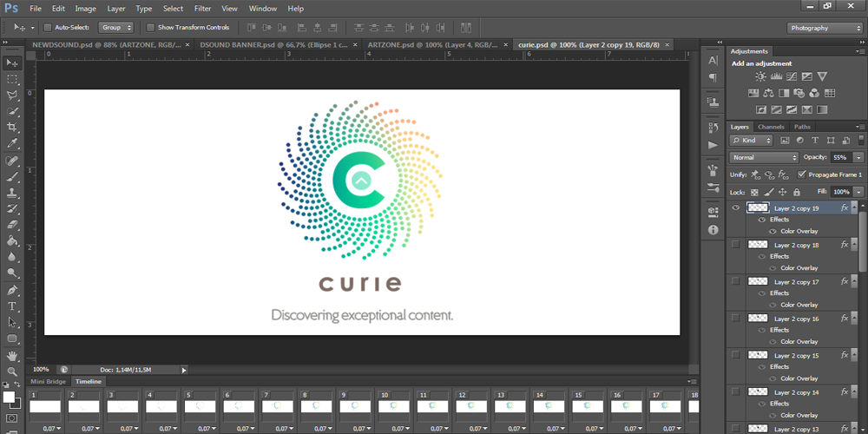Click the foreground color swatch
The image size is (868, 434).
[10, 398]
